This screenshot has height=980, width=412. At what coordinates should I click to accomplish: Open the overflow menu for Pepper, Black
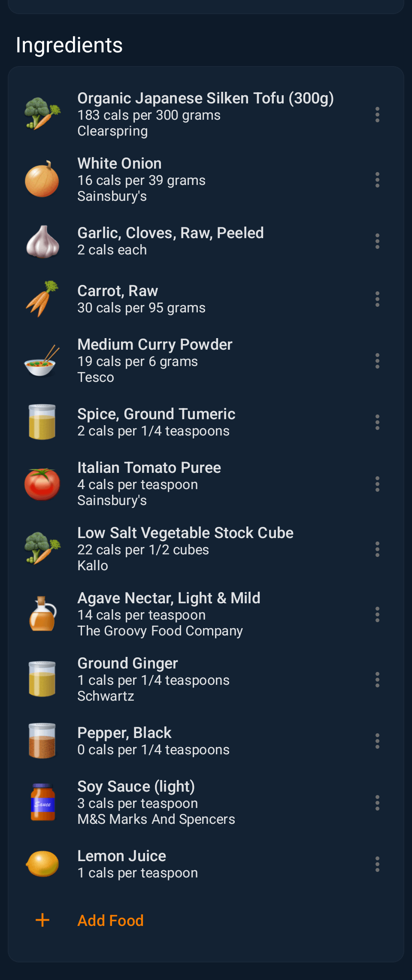point(377,741)
